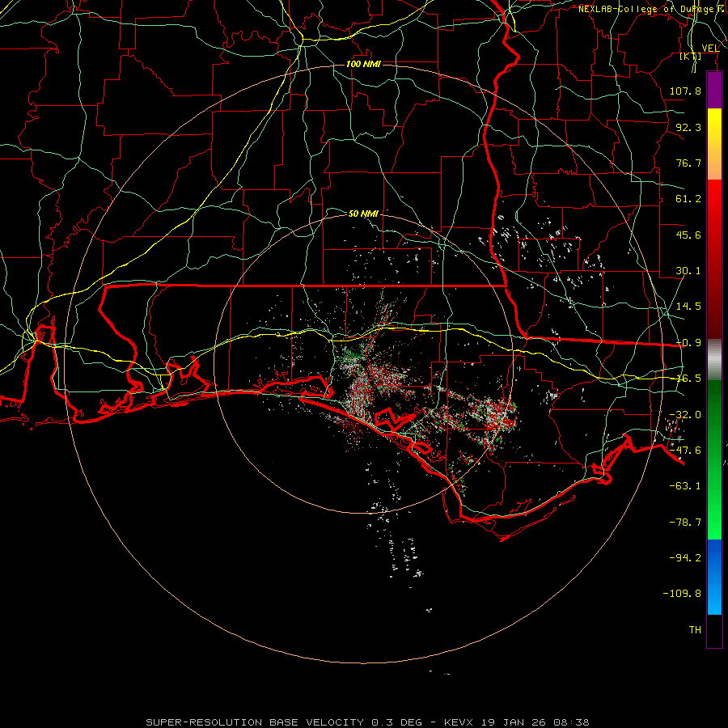Click the -94.2 velocity scale value

685,558
